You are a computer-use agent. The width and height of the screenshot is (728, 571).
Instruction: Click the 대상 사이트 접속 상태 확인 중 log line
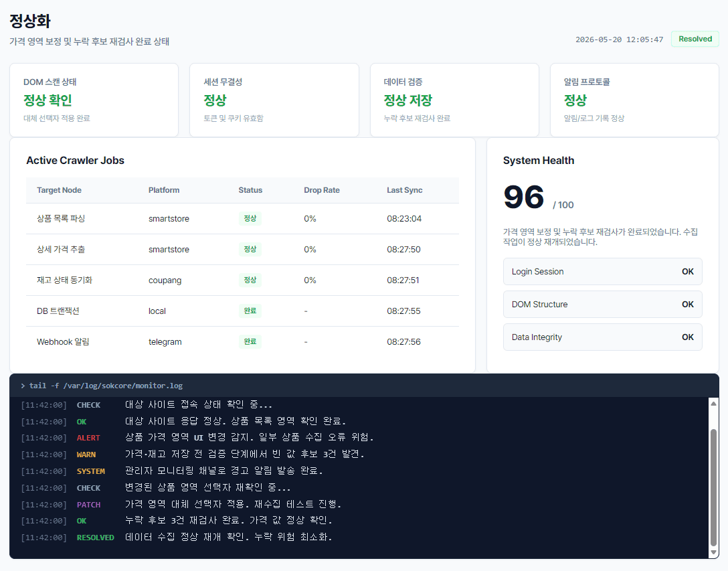pos(199,405)
